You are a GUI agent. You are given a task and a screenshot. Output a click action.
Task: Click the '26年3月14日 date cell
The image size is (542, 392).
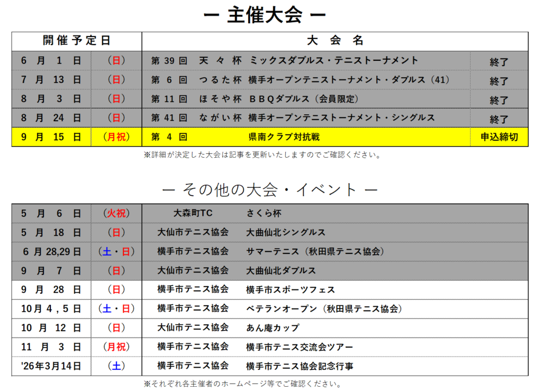pyautogui.click(x=51, y=366)
